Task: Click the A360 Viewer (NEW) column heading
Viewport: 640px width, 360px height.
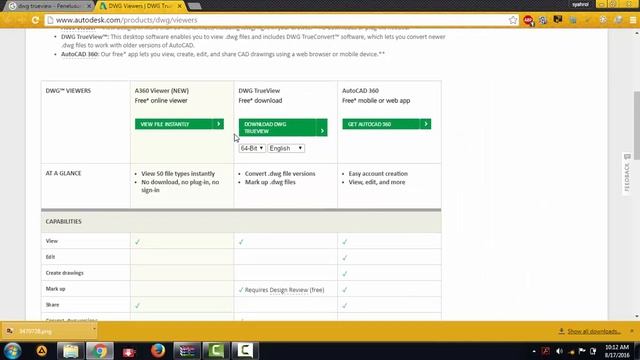Action: 162,91
